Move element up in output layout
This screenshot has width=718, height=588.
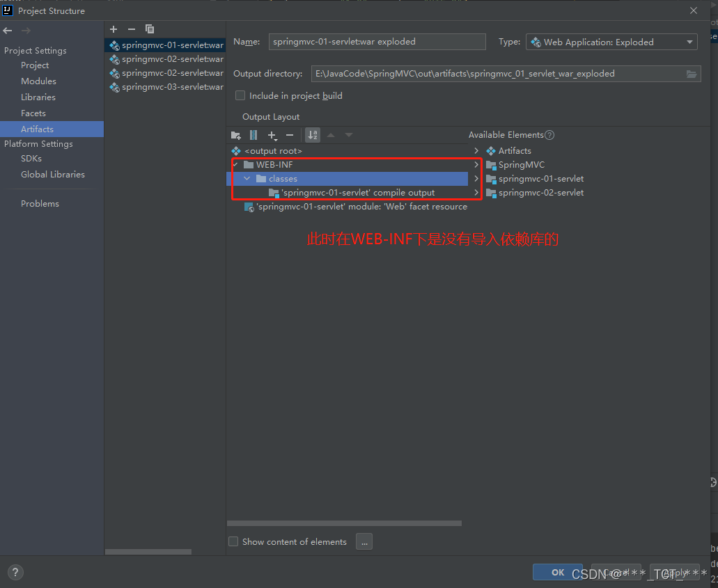331,135
